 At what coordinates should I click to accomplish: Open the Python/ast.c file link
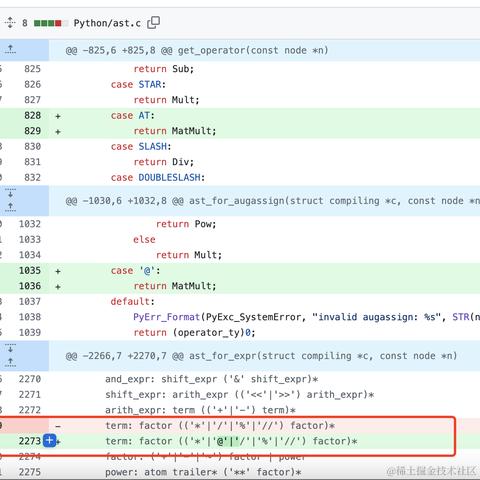tap(107, 23)
